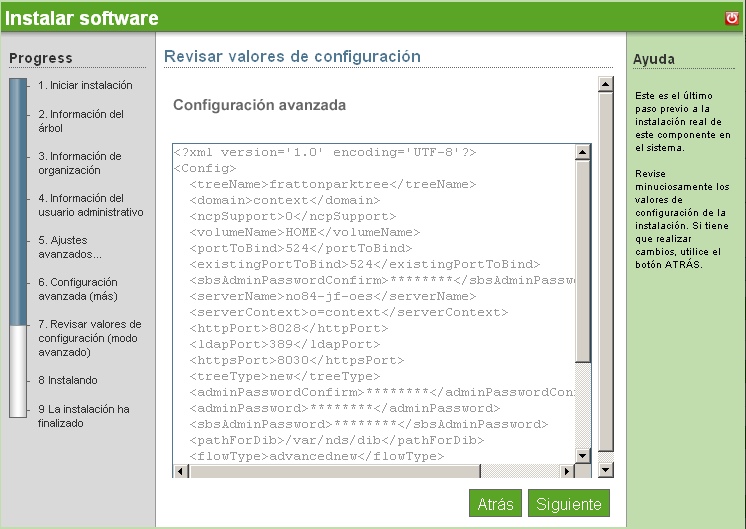Go back with the Atrás button
This screenshot has width=746, height=529.
tap(495, 503)
